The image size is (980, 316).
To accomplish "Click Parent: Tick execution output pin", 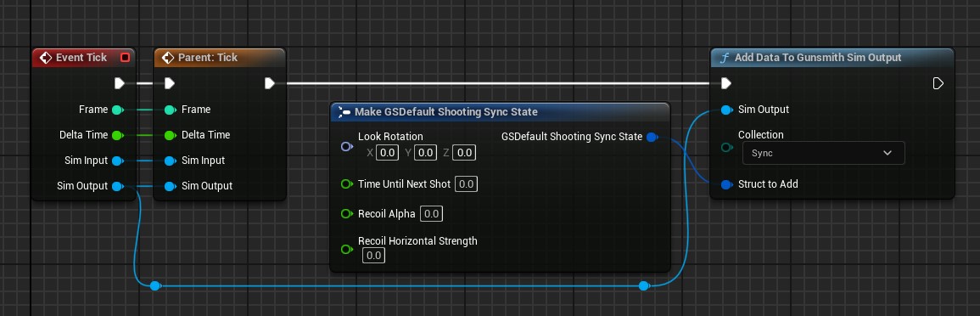I will [269, 83].
